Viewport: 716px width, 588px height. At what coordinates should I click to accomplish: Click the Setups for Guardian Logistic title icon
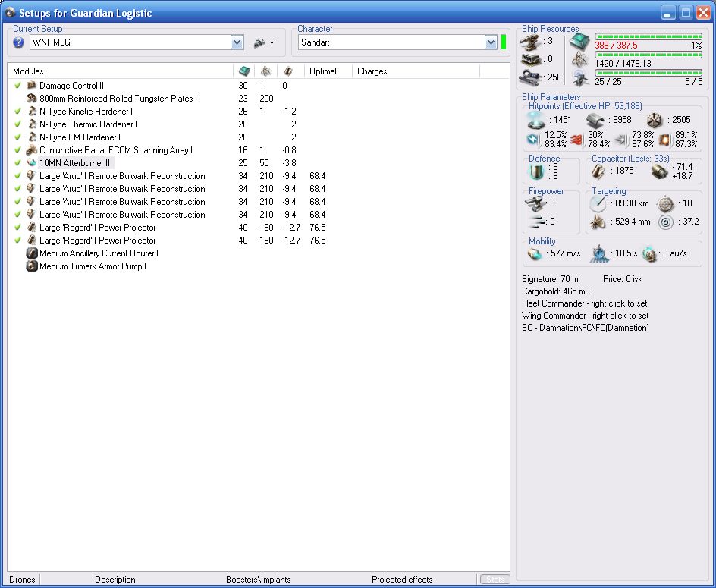[10, 12]
